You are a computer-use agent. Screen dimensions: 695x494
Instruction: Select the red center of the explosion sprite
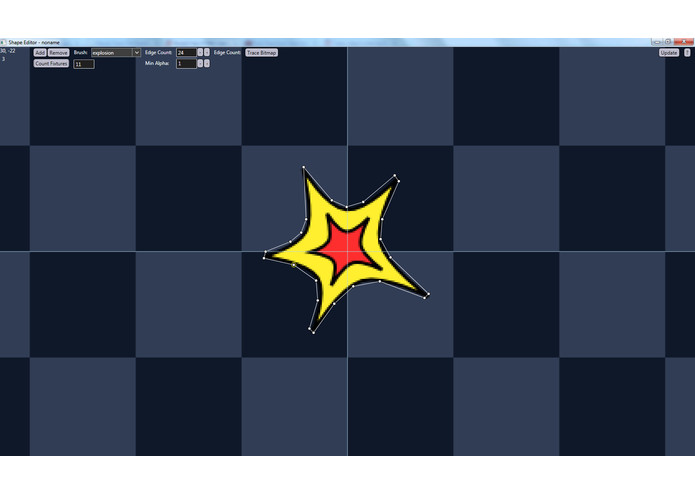click(346, 248)
